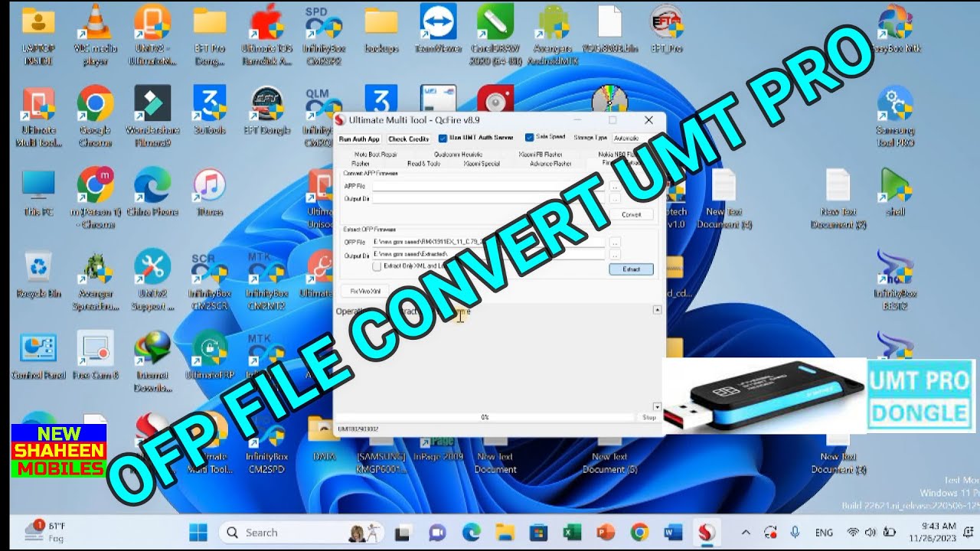
Task: Switch to Xiaomi Special tab
Action: tap(482, 164)
